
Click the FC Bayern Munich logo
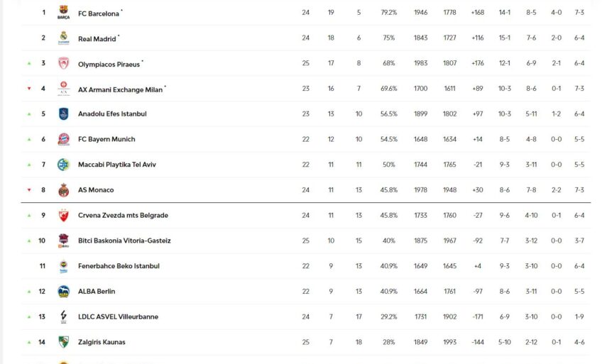point(64,139)
